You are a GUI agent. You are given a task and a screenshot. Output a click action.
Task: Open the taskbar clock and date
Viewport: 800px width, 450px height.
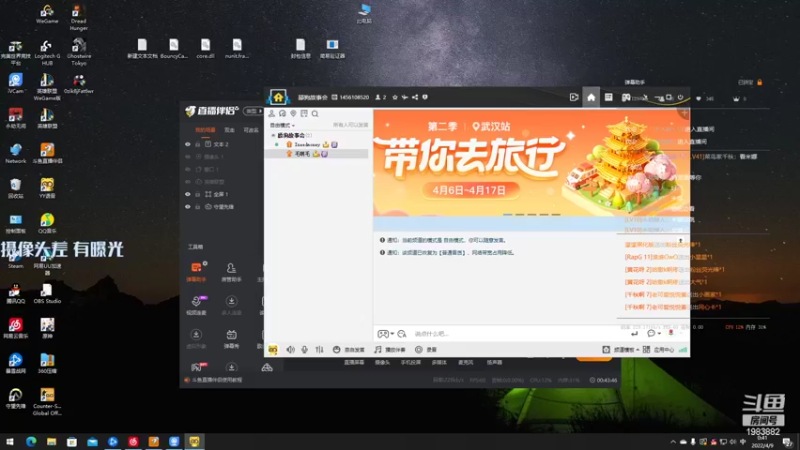pos(762,442)
